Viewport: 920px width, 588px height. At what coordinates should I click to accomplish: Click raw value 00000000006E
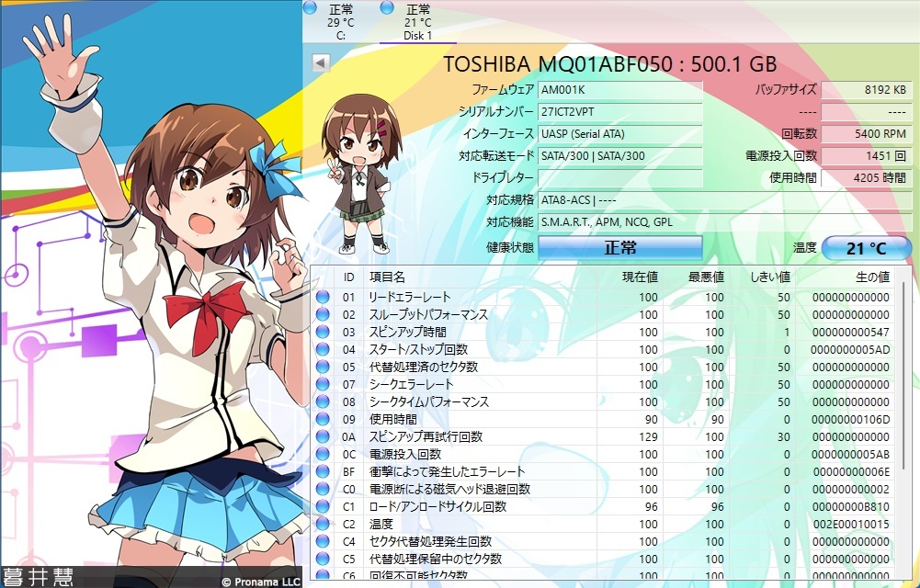pos(851,472)
